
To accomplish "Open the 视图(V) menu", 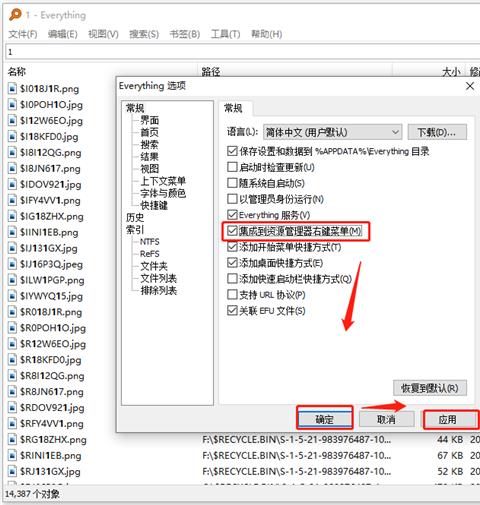I will (x=103, y=34).
